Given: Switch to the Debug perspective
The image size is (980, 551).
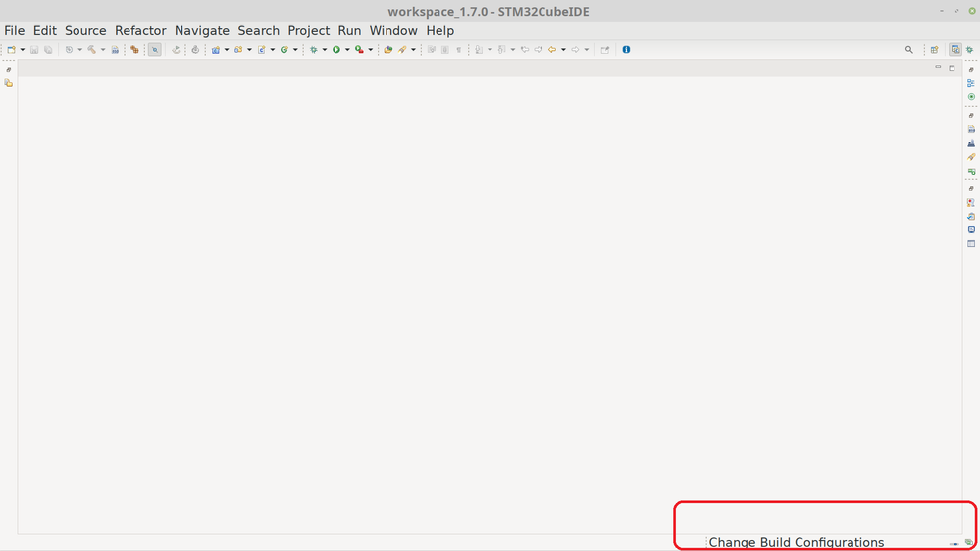Looking at the screenshot, I should point(970,49).
